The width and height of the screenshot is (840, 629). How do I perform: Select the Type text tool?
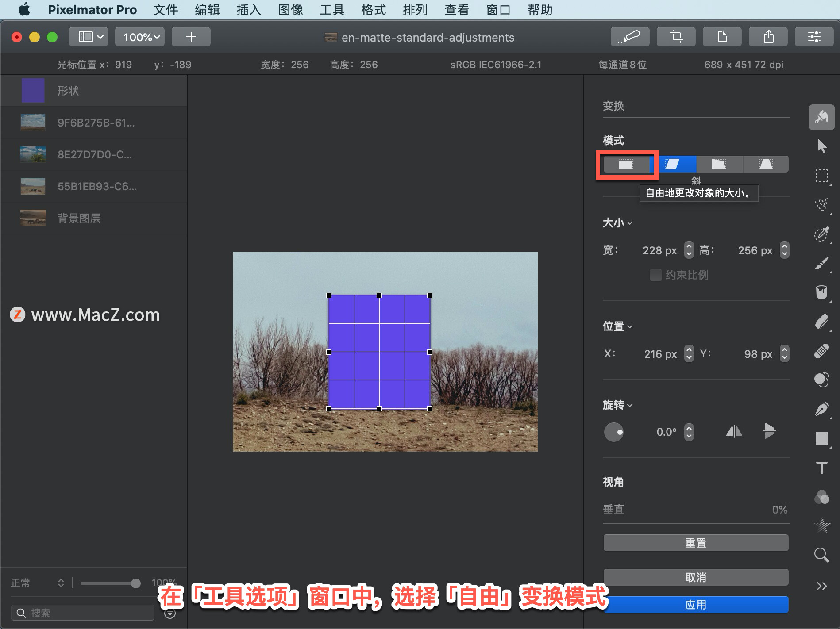(x=822, y=468)
